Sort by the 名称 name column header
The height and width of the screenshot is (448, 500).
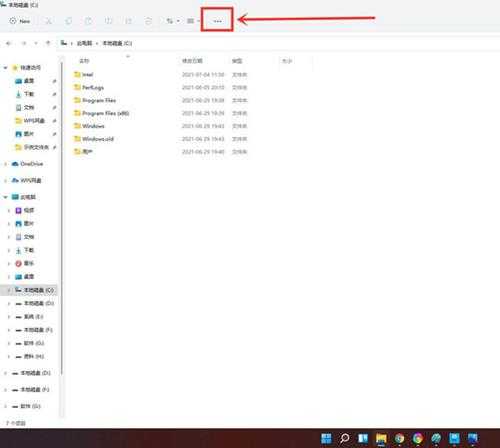click(84, 61)
